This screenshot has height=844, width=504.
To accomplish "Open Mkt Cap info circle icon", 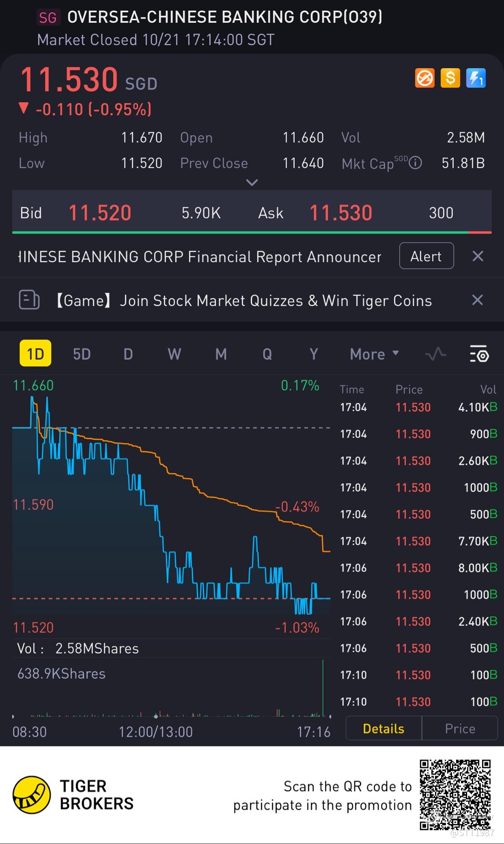I will (x=415, y=163).
